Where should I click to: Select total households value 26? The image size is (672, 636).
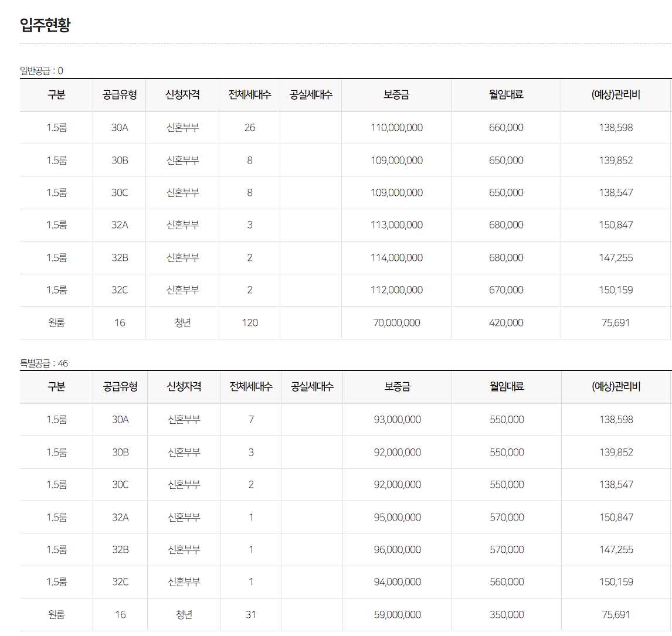(250, 128)
